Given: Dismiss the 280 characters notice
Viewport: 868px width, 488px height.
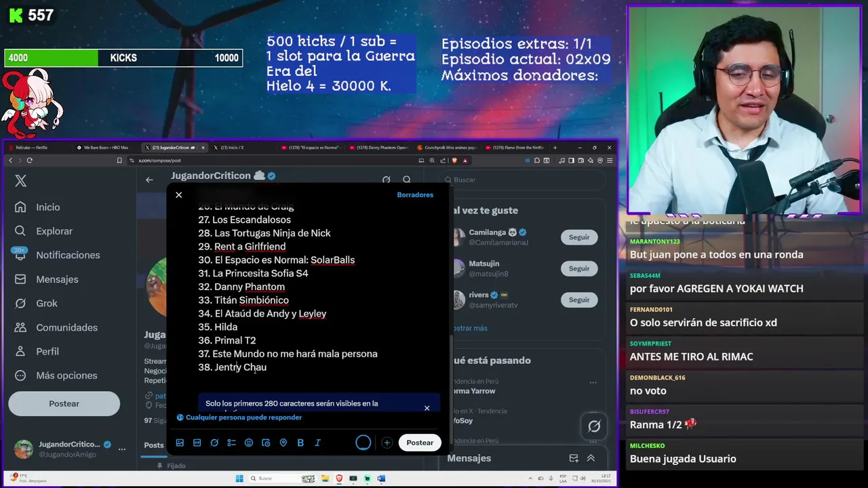Looking at the screenshot, I should coord(427,408).
